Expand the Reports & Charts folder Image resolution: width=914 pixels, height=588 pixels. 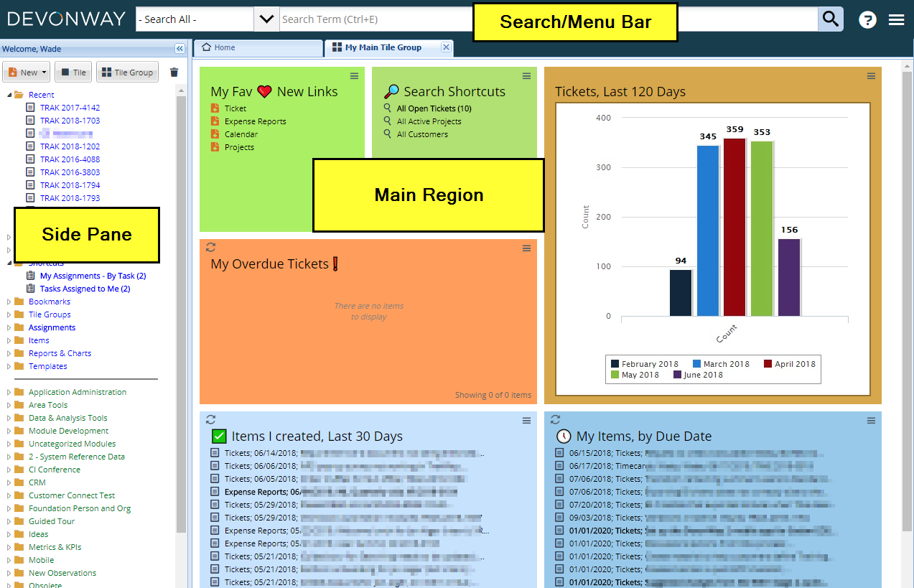point(9,353)
